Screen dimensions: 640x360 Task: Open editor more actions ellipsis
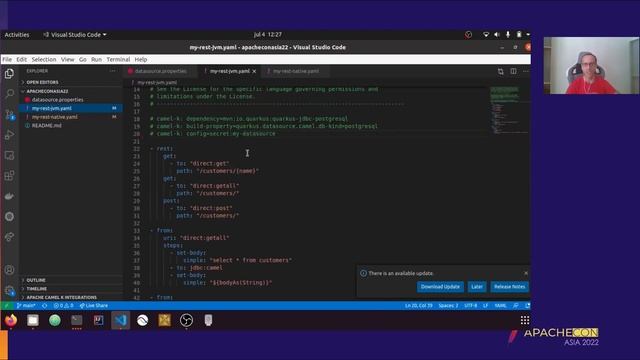tap(526, 71)
